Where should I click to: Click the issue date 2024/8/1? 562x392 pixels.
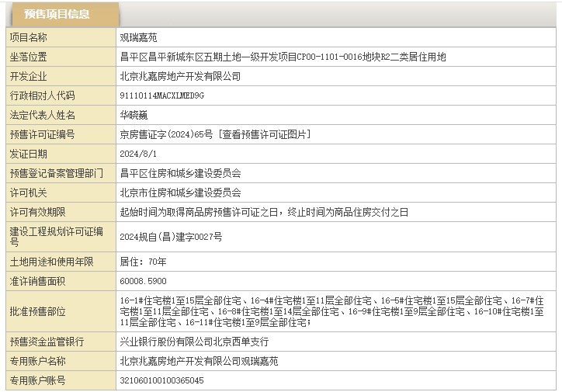[138, 154]
